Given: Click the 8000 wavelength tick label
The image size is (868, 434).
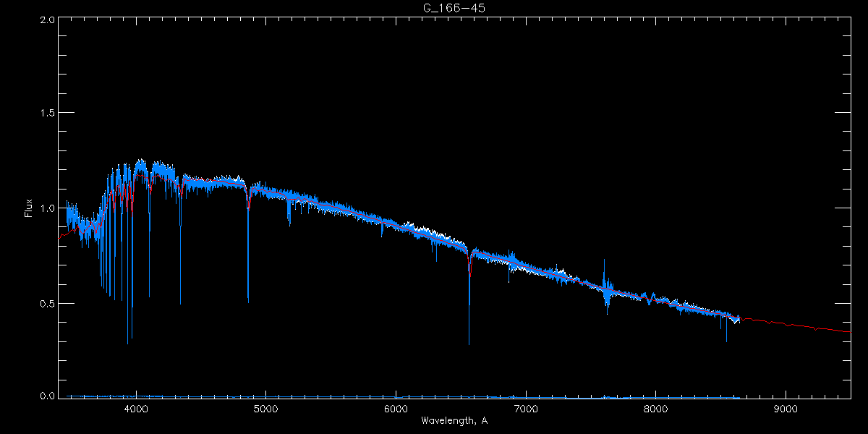Looking at the screenshot, I should [x=656, y=408].
